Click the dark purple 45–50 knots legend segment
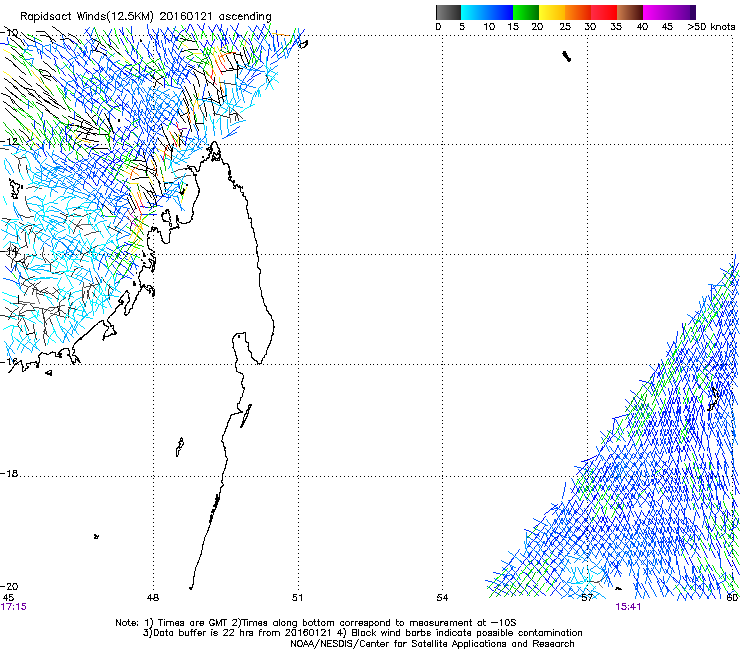This screenshot has height=650, width=740. pos(682,12)
